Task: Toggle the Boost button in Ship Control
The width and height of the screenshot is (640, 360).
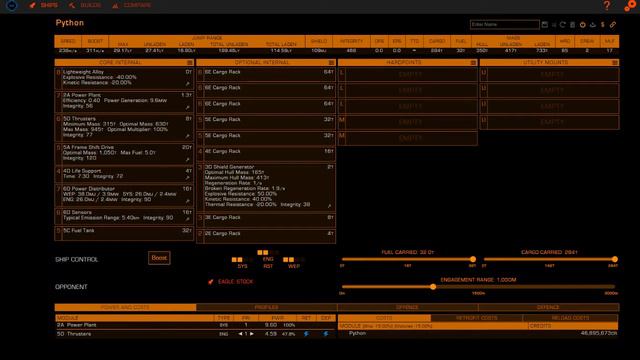Action: pyautogui.click(x=159, y=258)
